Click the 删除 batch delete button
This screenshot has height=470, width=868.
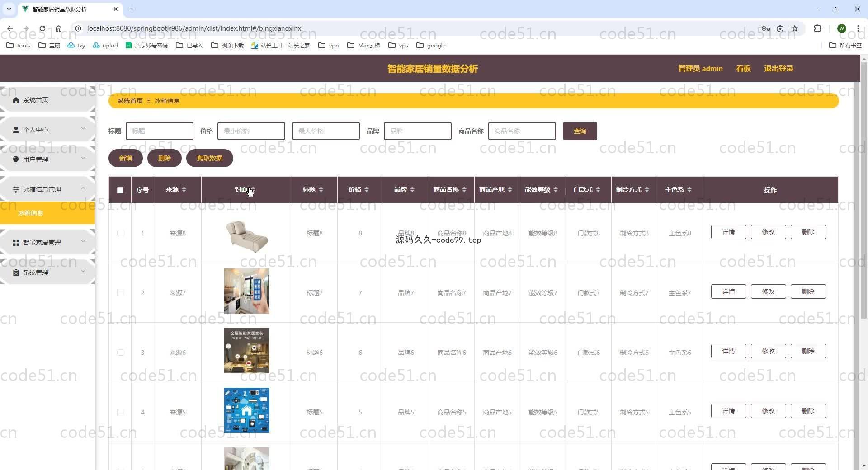[165, 158]
